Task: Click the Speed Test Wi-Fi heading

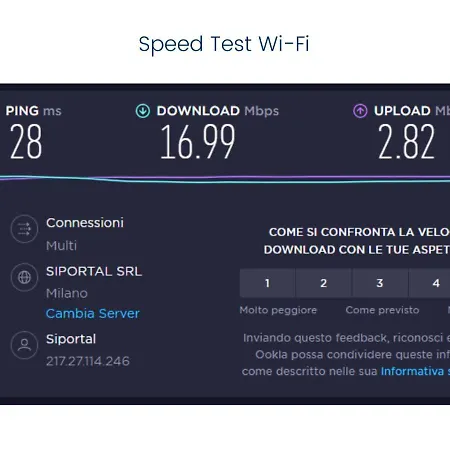Action: click(224, 44)
